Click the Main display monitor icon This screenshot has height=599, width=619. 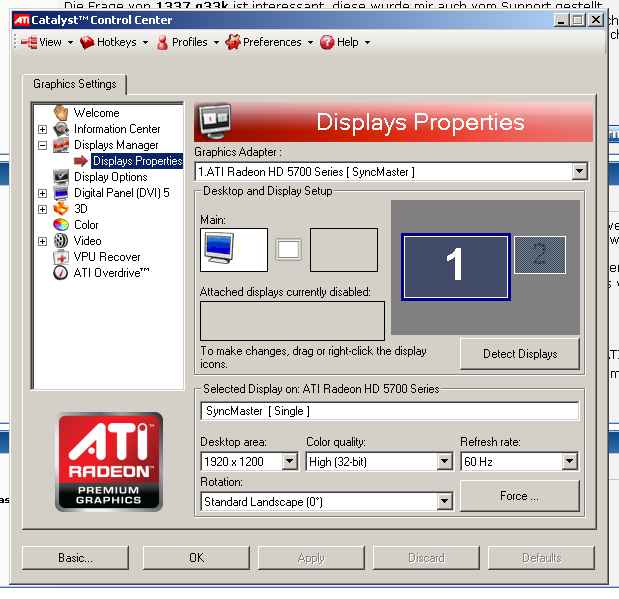[x=219, y=248]
